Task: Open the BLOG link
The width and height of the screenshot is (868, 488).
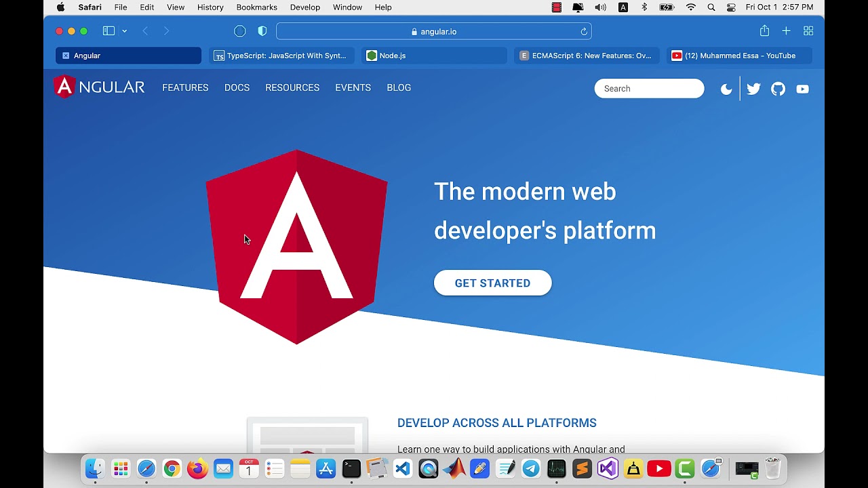Action: point(399,87)
